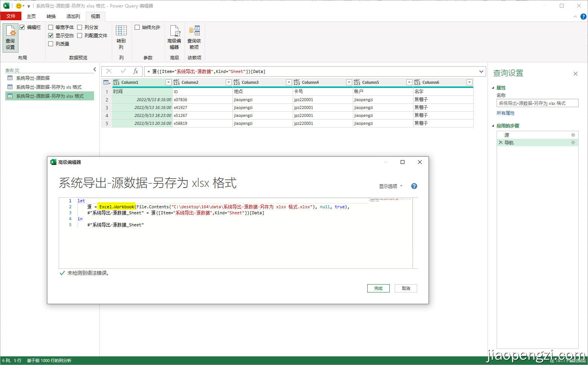Uncheck the 显示空白 checkbox
Screen dimensions: 588x365
[50, 35]
